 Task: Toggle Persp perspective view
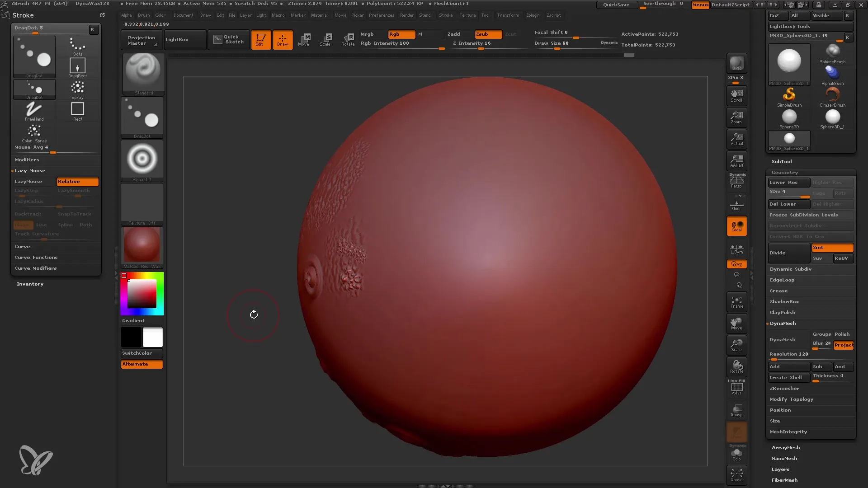736,181
